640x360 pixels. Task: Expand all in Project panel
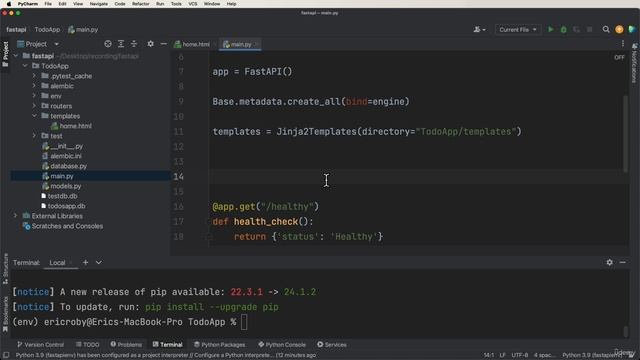pos(121,44)
